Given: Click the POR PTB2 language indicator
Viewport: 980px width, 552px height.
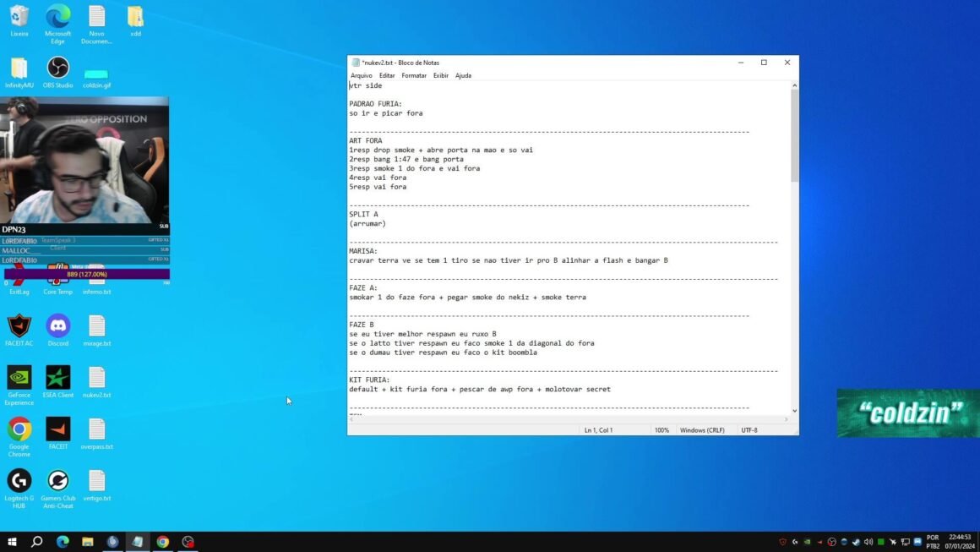Looking at the screenshot, I should [933, 542].
